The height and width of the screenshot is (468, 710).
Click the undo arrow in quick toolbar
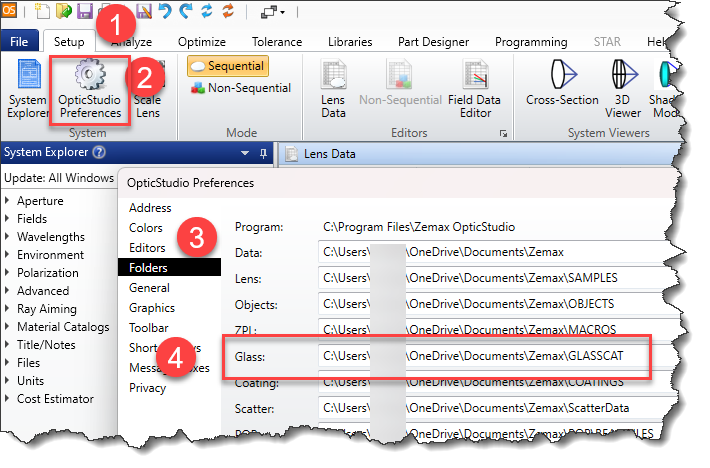click(164, 12)
